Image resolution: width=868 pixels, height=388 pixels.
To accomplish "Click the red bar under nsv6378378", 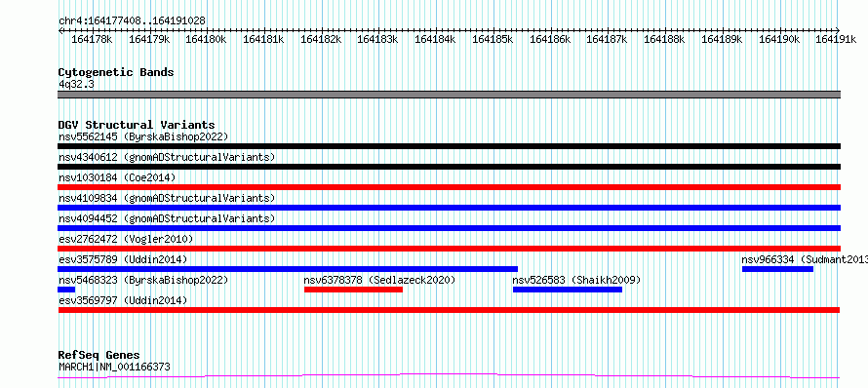I will 353,290.
